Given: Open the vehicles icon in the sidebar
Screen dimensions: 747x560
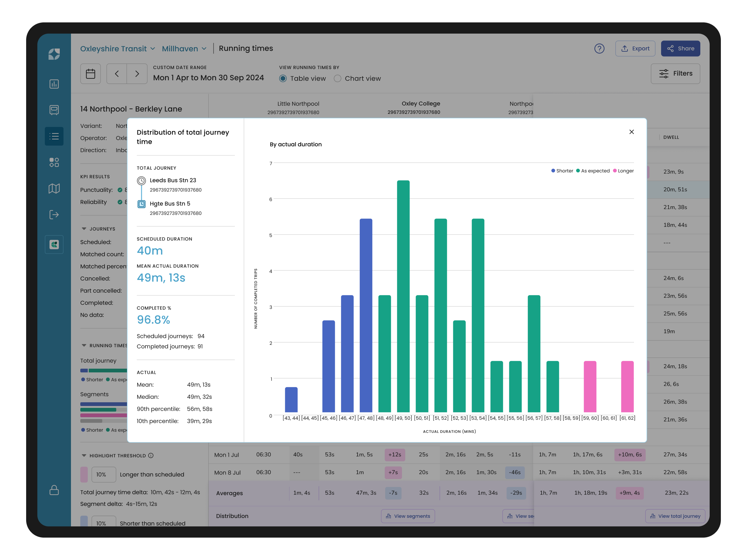Looking at the screenshot, I should point(54,110).
